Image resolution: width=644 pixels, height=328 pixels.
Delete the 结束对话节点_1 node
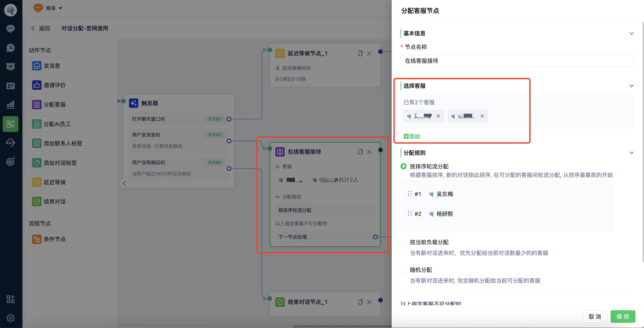(x=369, y=302)
